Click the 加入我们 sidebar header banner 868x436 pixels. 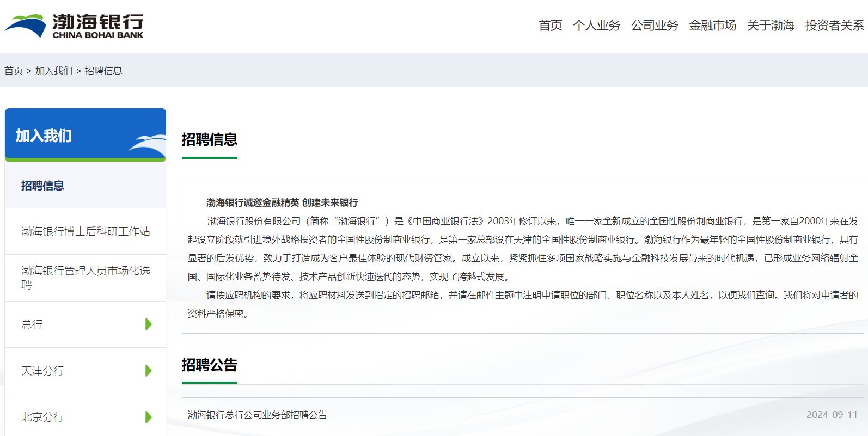click(85, 135)
